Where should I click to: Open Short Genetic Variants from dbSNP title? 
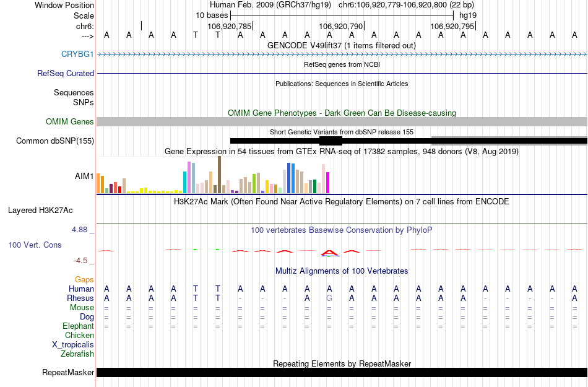point(342,132)
